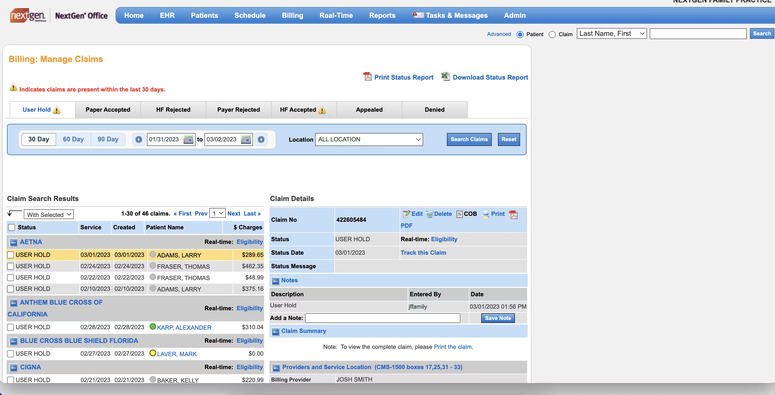
Task: Click the Add a Note input field
Action: pyautogui.click(x=383, y=318)
